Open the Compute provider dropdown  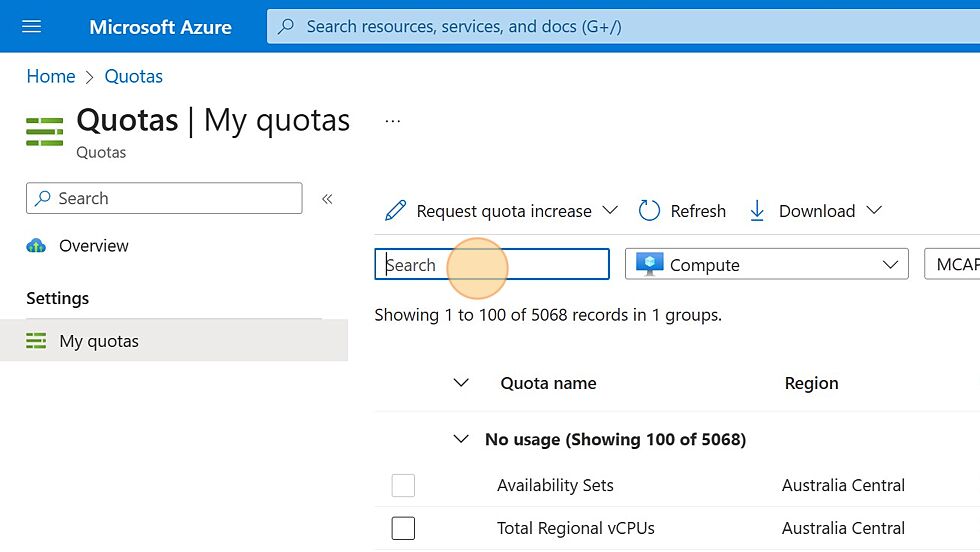click(767, 264)
